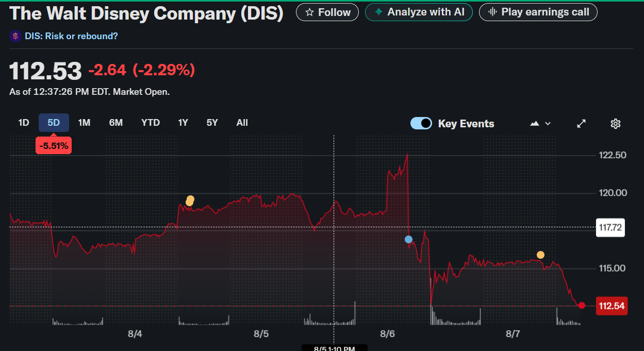The width and height of the screenshot is (644, 351).
Task: Click the orange key event marker on 8/4
Action: (x=190, y=200)
